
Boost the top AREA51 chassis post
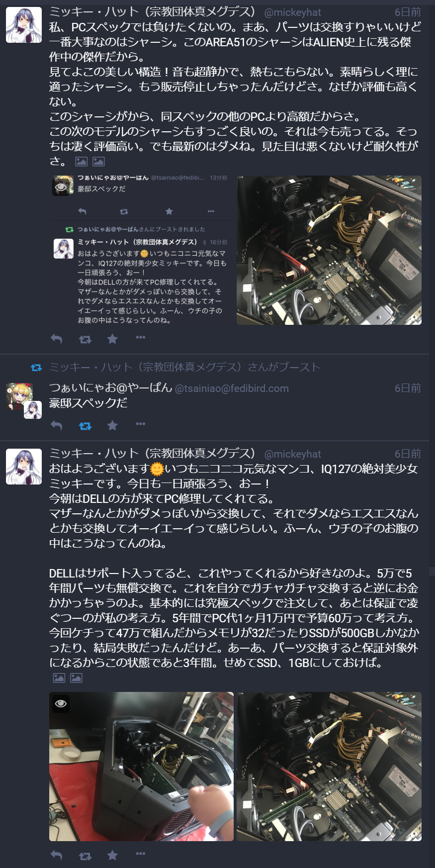point(85,339)
